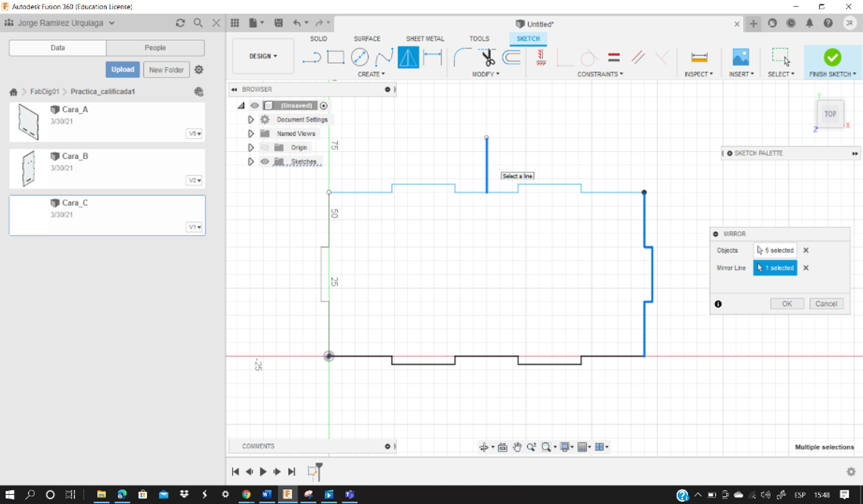Select the Line tool in Create

pos(311,58)
